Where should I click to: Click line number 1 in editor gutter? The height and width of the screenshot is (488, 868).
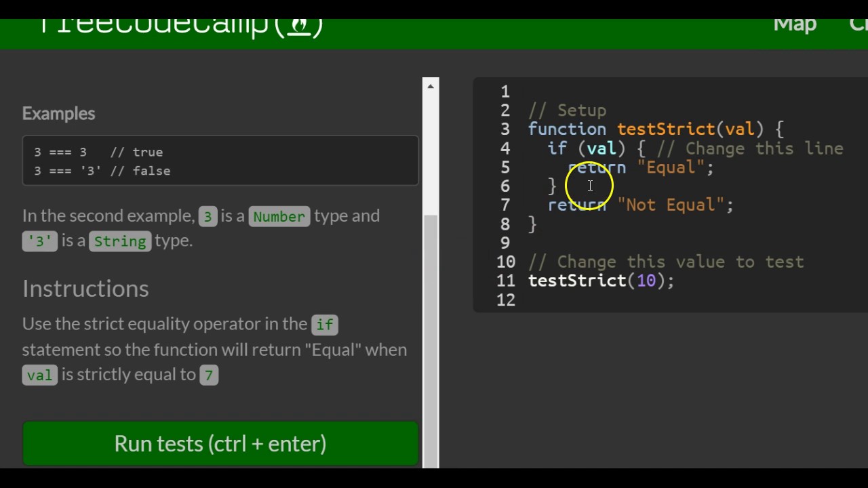(x=505, y=91)
